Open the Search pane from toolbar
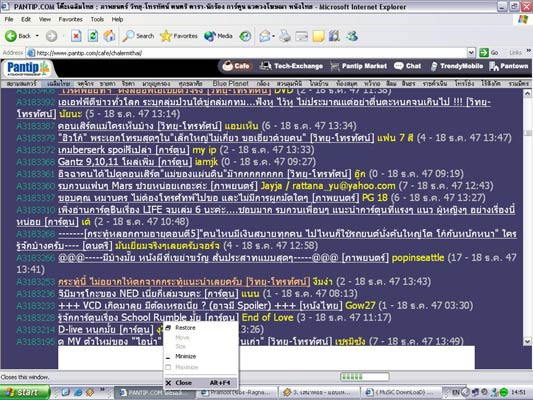 tap(138, 36)
